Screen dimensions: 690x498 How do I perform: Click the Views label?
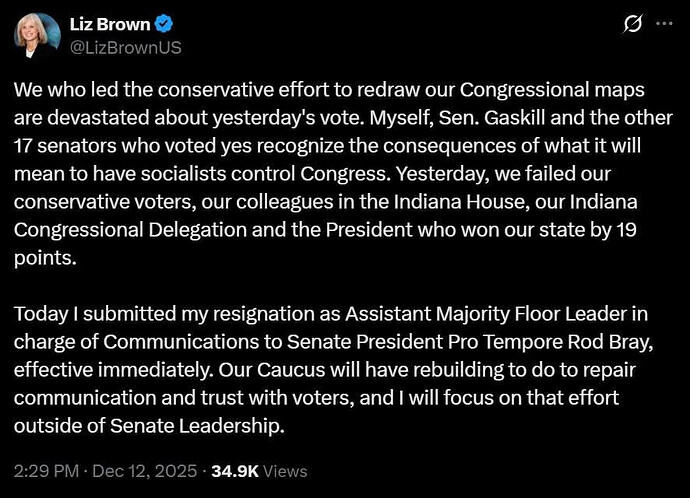(x=286, y=471)
